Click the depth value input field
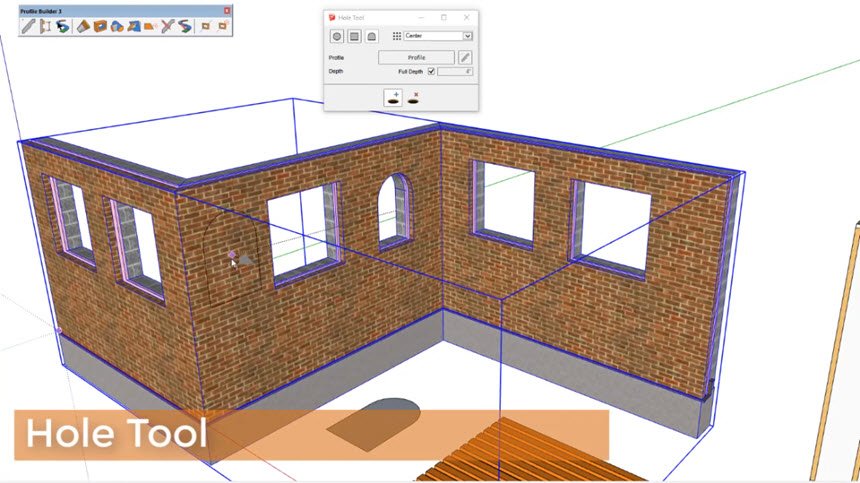The image size is (860, 483). tap(455, 71)
